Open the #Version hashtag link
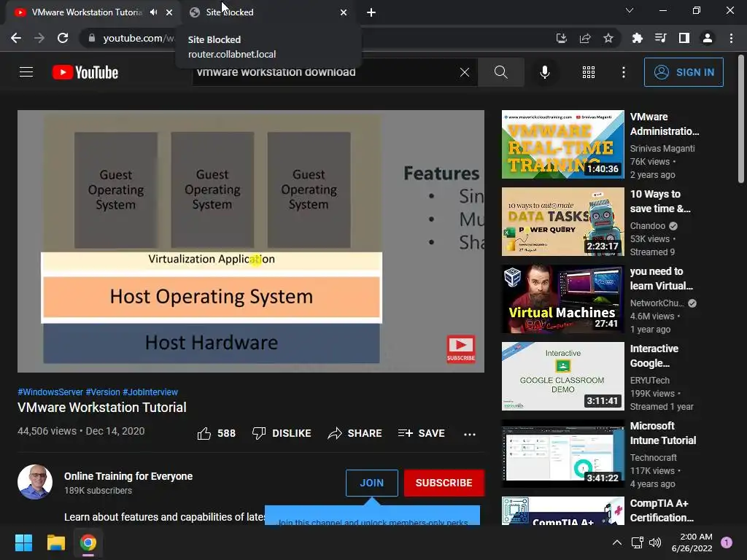The image size is (747, 560). [x=103, y=392]
